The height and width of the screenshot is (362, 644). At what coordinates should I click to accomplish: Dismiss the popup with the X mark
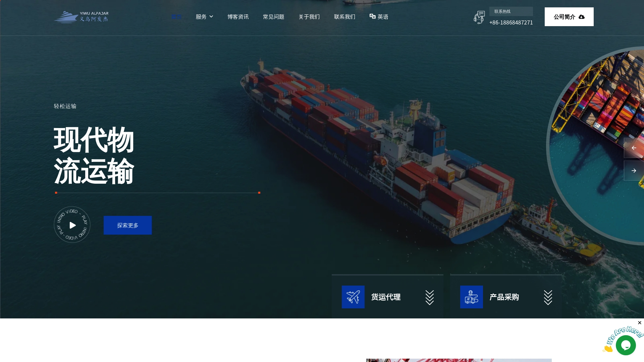[x=639, y=322]
